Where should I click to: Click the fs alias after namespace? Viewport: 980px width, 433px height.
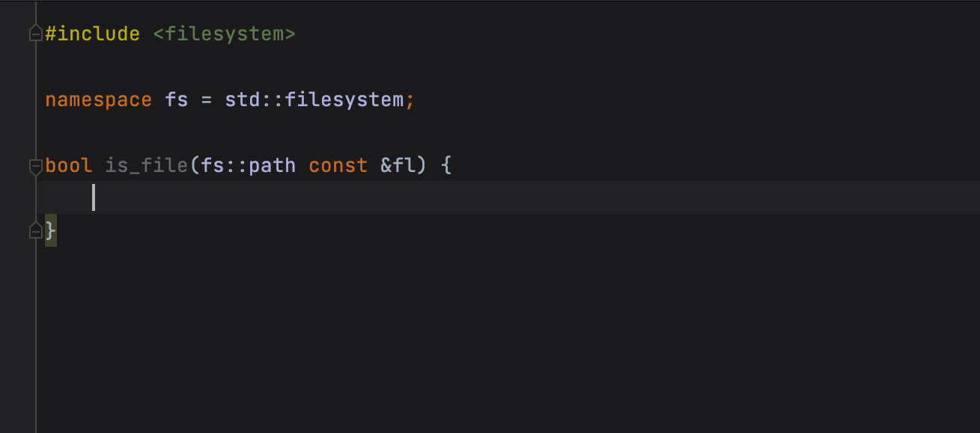(x=177, y=99)
